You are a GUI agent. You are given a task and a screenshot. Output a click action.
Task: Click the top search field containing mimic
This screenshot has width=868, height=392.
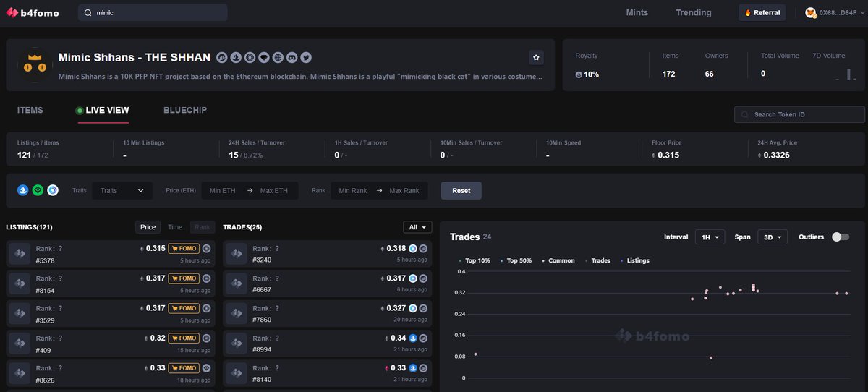pos(153,13)
